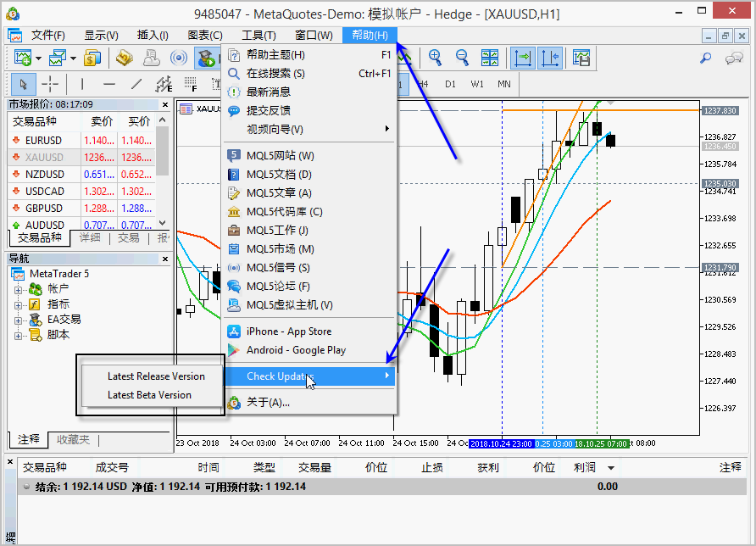The image size is (756, 546).
Task: Click Market Watch scrollbar down arrow
Action: coord(163,223)
